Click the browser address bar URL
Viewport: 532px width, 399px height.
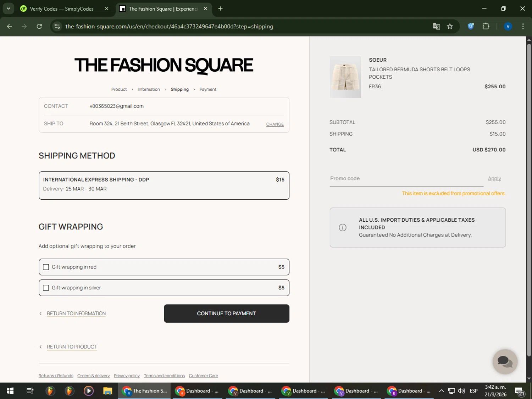click(x=169, y=26)
